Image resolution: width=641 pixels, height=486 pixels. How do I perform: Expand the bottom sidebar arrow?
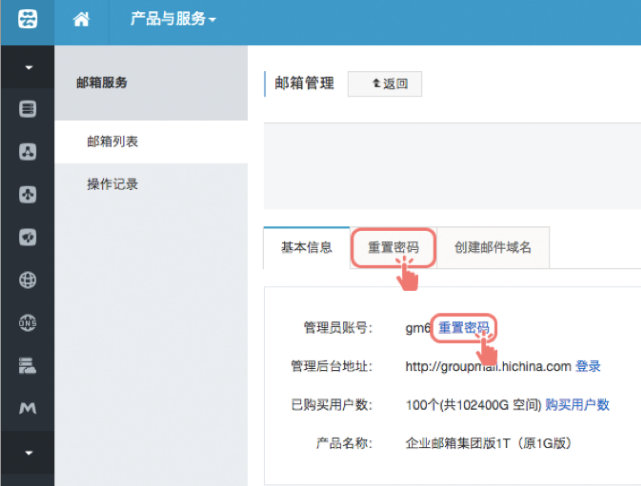[28, 452]
